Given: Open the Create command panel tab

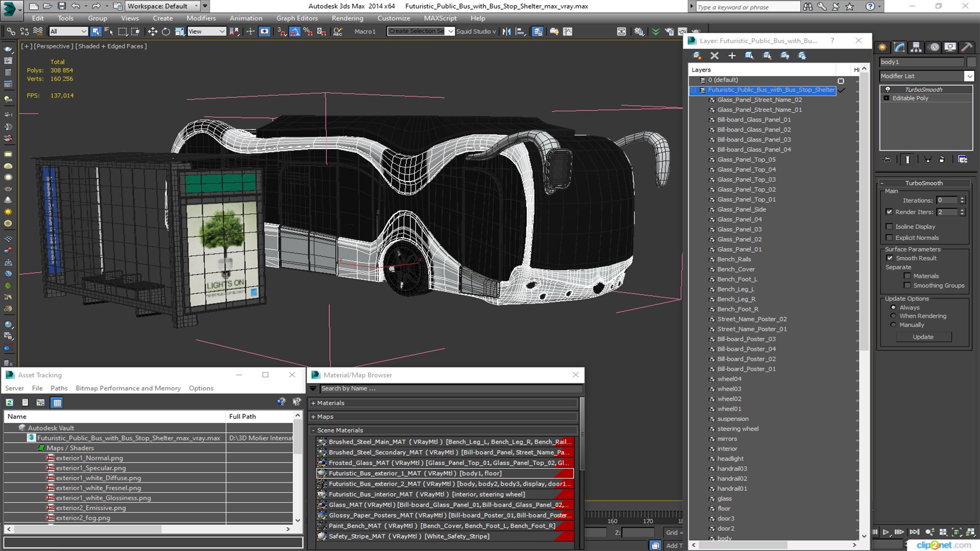Looking at the screenshot, I should click(883, 47).
